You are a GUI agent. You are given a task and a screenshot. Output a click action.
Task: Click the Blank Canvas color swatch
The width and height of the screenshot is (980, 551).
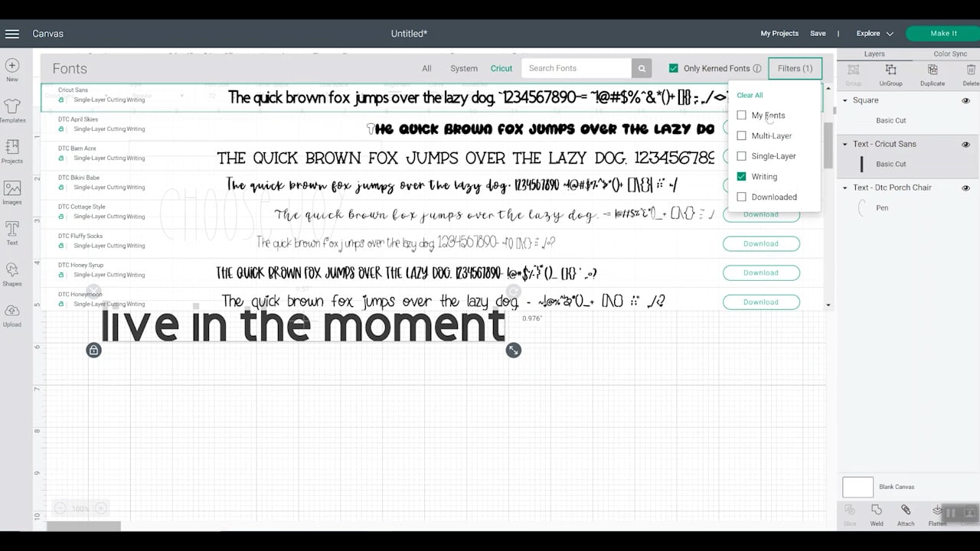point(857,487)
